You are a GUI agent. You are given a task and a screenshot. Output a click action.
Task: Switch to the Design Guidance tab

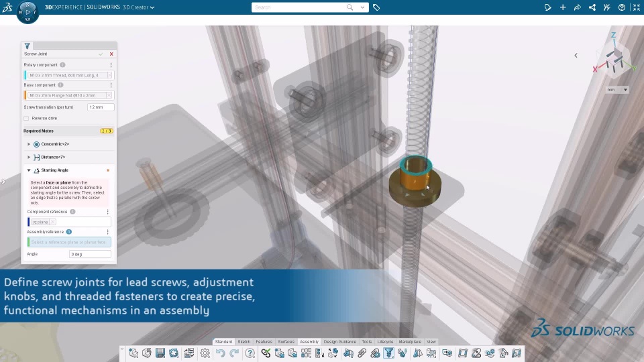pos(339,341)
